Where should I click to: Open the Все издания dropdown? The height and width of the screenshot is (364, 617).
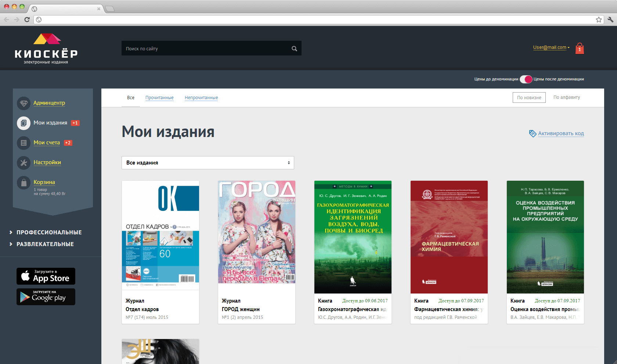(208, 163)
